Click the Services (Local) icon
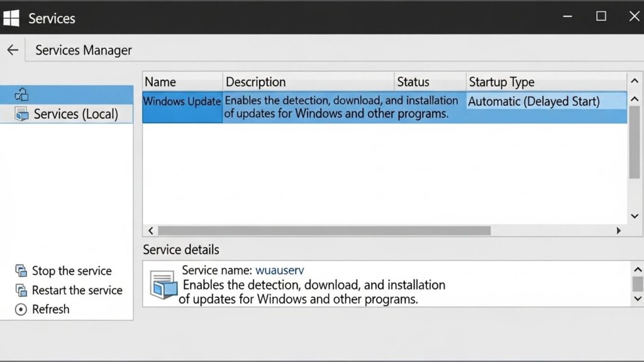The image size is (644, 362). 21,114
